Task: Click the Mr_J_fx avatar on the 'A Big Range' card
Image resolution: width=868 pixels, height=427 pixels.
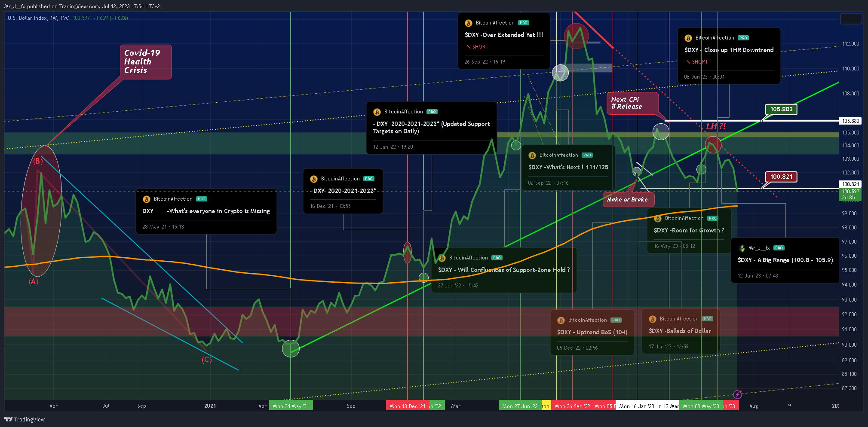Action: click(742, 248)
